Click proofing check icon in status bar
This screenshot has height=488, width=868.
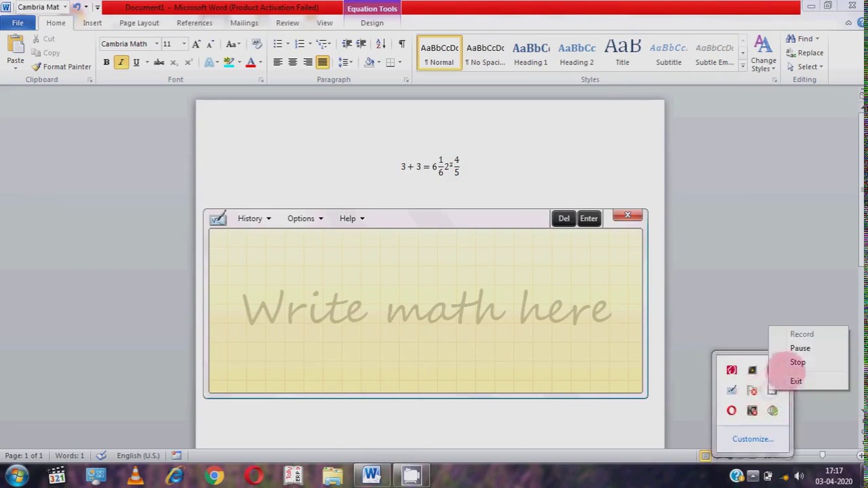pos(101,455)
